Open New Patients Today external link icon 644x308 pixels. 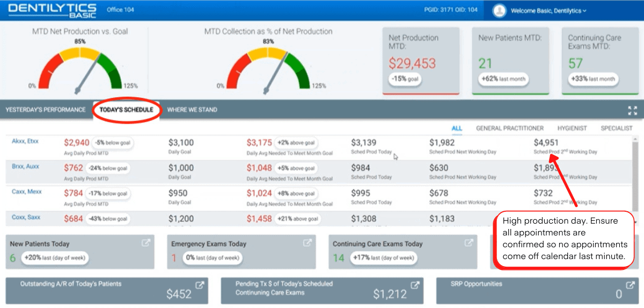(145, 243)
